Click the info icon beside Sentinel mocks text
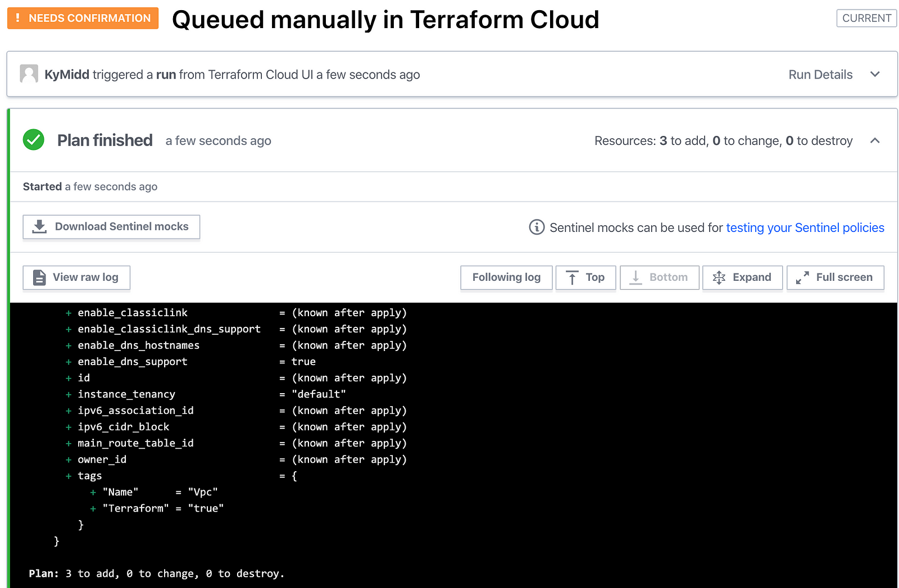This screenshot has height=588, width=899. pyautogui.click(x=537, y=227)
